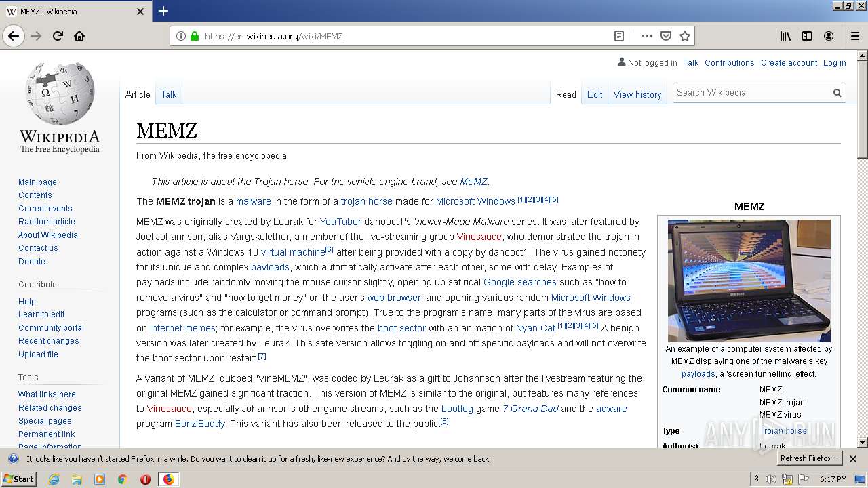Viewport: 868px width, 488px height.
Task: Follow citation [6] after virtual machine
Action: (329, 249)
